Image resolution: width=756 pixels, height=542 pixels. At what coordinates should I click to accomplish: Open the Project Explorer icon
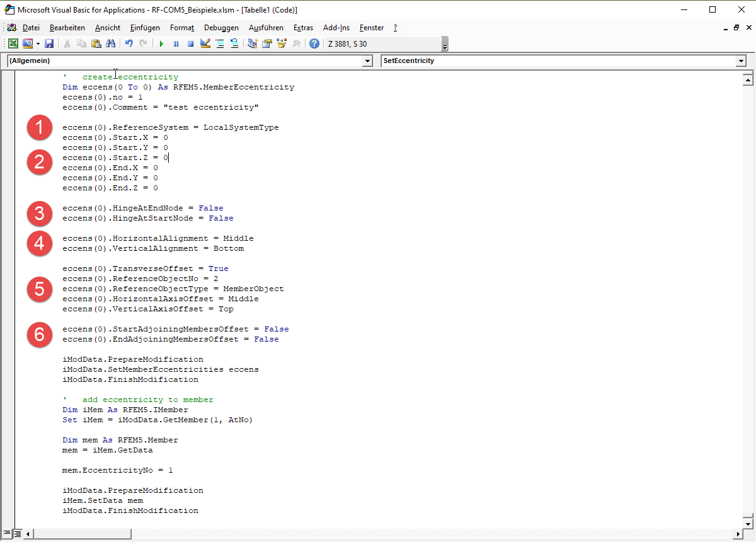tap(252, 43)
